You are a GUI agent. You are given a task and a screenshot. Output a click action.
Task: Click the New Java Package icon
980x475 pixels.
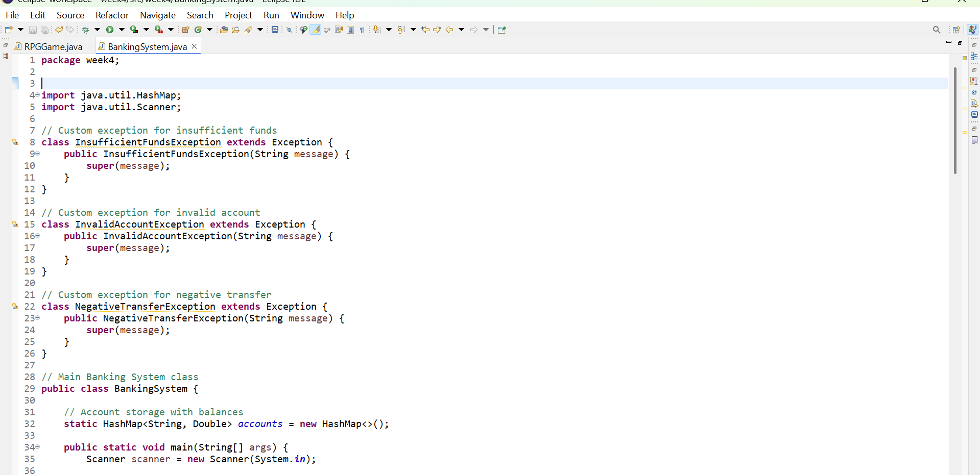(186, 30)
